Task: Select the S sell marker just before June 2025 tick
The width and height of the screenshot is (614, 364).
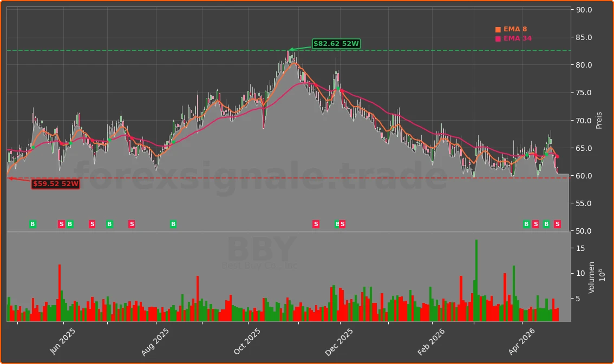Action: point(61,224)
